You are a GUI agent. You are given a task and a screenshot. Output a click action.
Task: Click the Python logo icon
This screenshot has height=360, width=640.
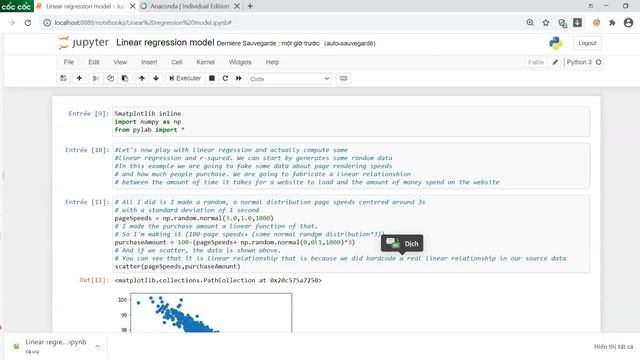pos(556,43)
